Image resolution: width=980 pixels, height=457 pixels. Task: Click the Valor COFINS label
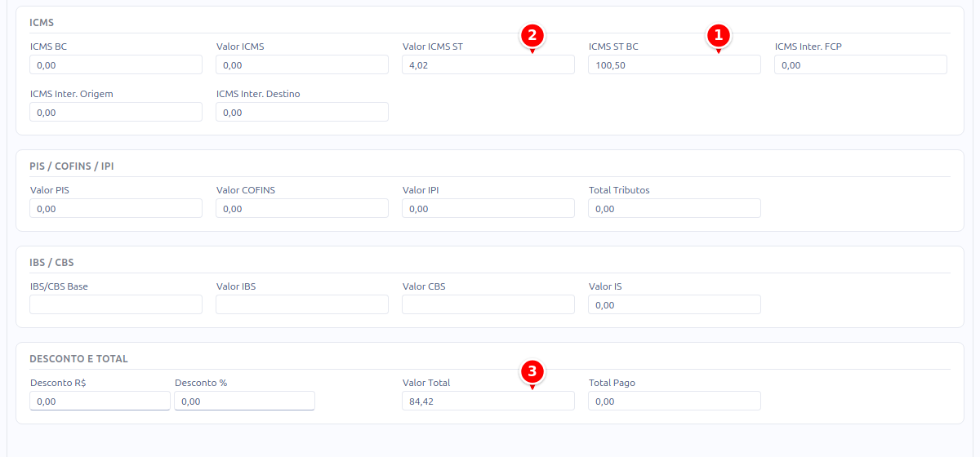click(246, 190)
